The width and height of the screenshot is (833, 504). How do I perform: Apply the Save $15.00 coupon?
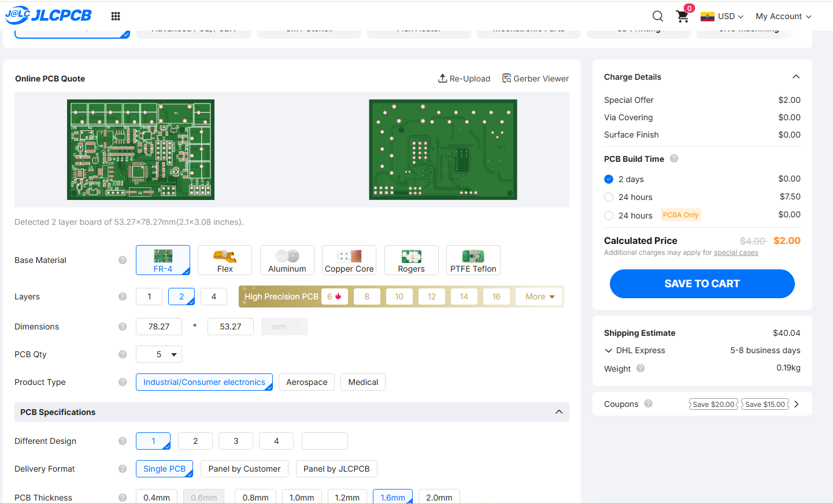[x=765, y=404]
